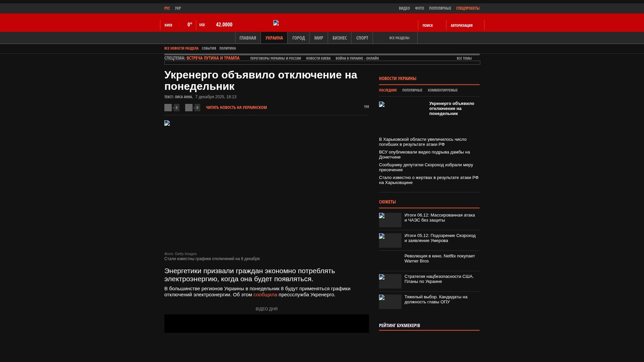
Task: Open Спорт section in navigation
Action: pos(362,38)
